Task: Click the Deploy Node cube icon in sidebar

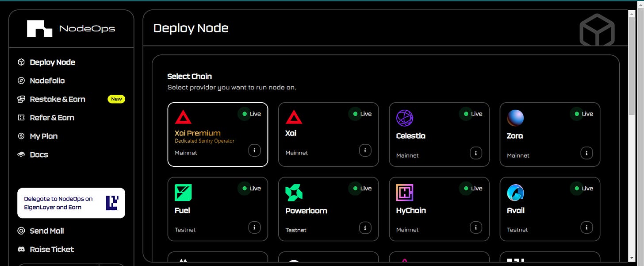Action: click(21, 62)
